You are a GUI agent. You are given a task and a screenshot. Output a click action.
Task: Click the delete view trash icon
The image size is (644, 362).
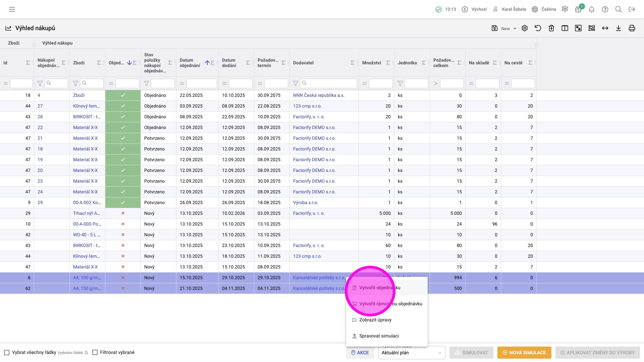click(x=551, y=28)
